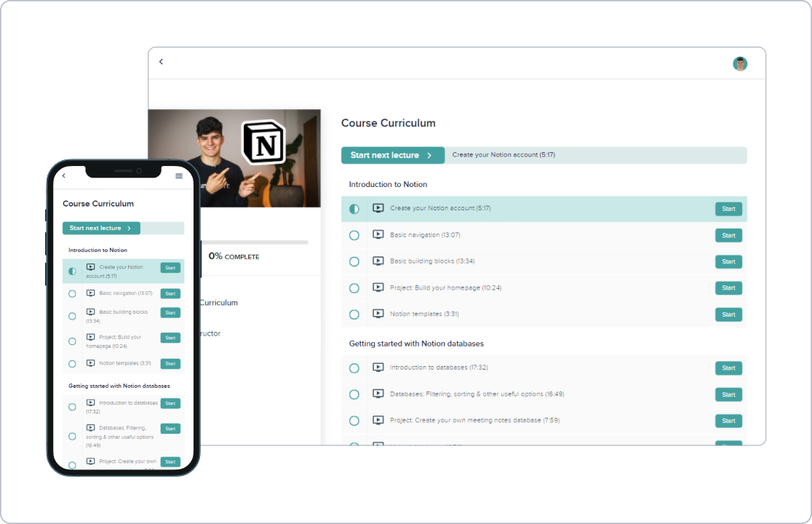Image resolution: width=812 pixels, height=524 pixels.
Task: Click phone video icon for Basic building blocks
Action: [x=91, y=311]
